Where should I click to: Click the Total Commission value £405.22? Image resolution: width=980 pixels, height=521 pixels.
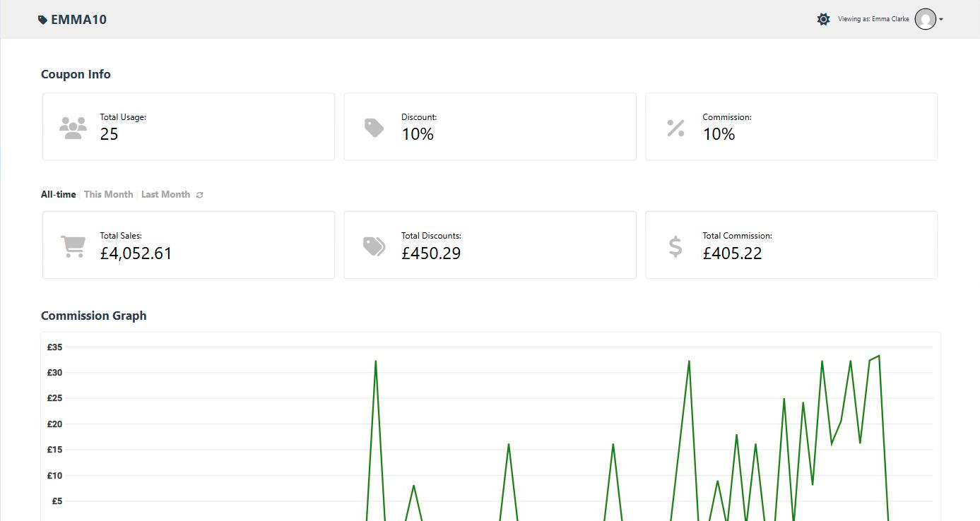[733, 253]
